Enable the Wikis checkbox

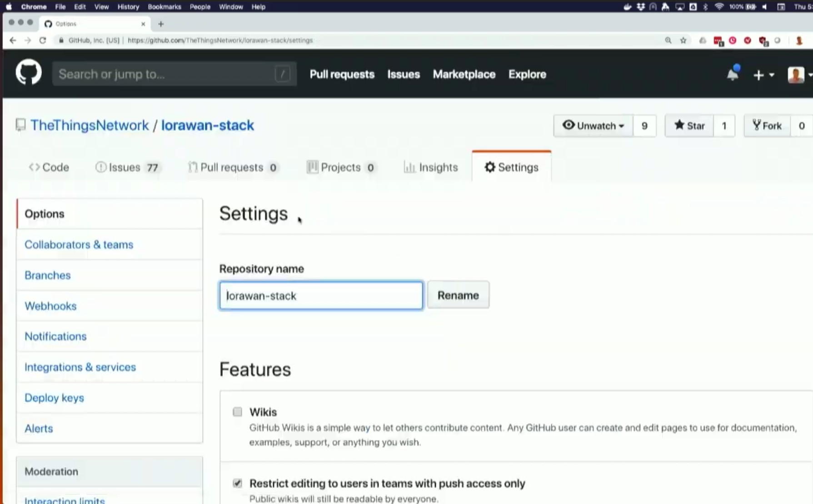(237, 412)
